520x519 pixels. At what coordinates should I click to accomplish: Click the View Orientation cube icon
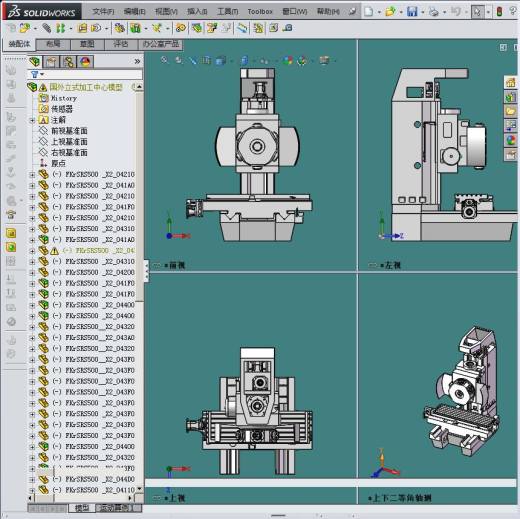220,61
